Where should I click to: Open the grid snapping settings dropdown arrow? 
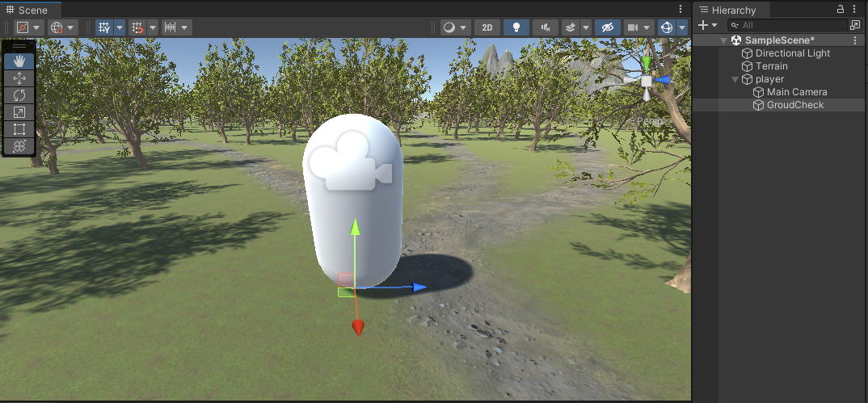click(153, 27)
